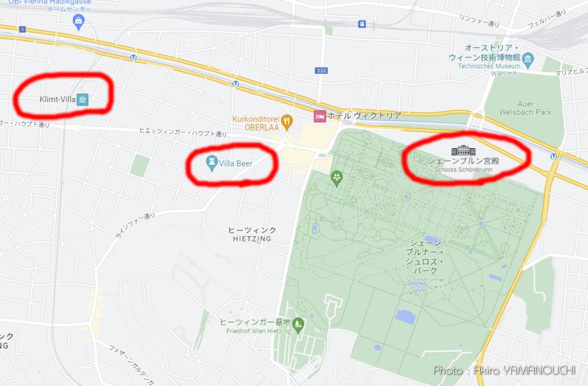
Task: Click the Villa Beer text label
Action: pos(235,163)
